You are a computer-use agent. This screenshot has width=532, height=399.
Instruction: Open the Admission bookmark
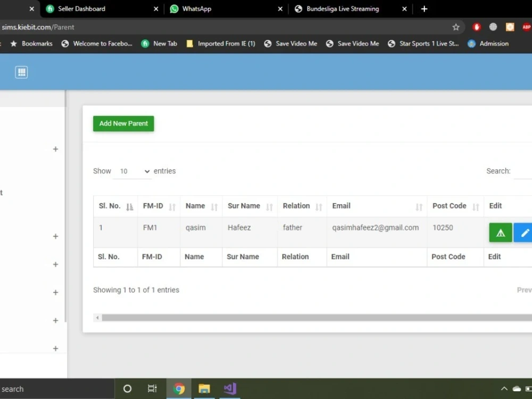(488, 44)
